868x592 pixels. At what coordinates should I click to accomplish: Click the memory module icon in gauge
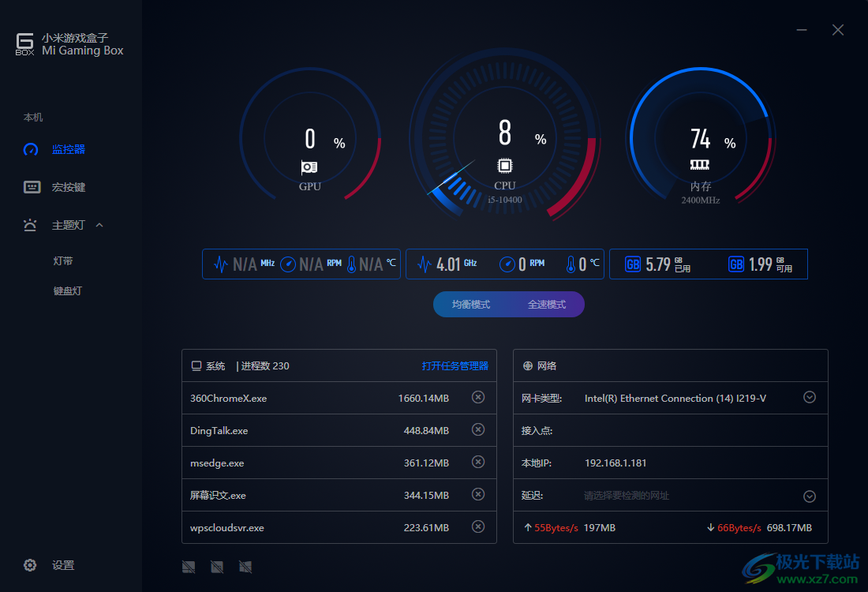pyautogui.click(x=700, y=164)
